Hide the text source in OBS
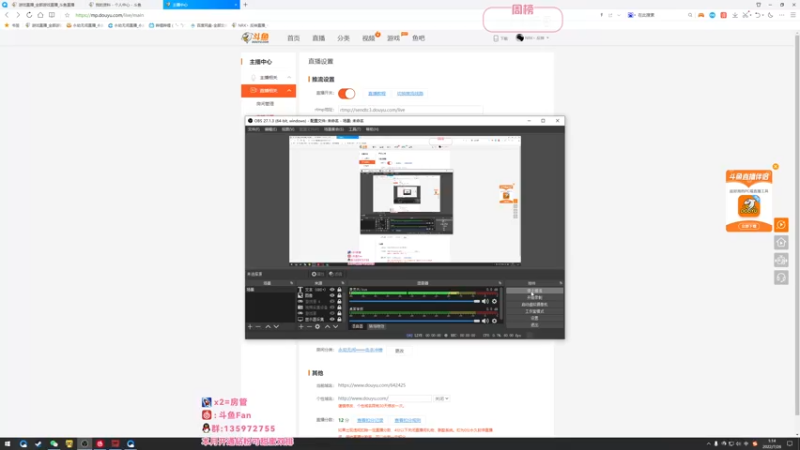 pos(332,289)
